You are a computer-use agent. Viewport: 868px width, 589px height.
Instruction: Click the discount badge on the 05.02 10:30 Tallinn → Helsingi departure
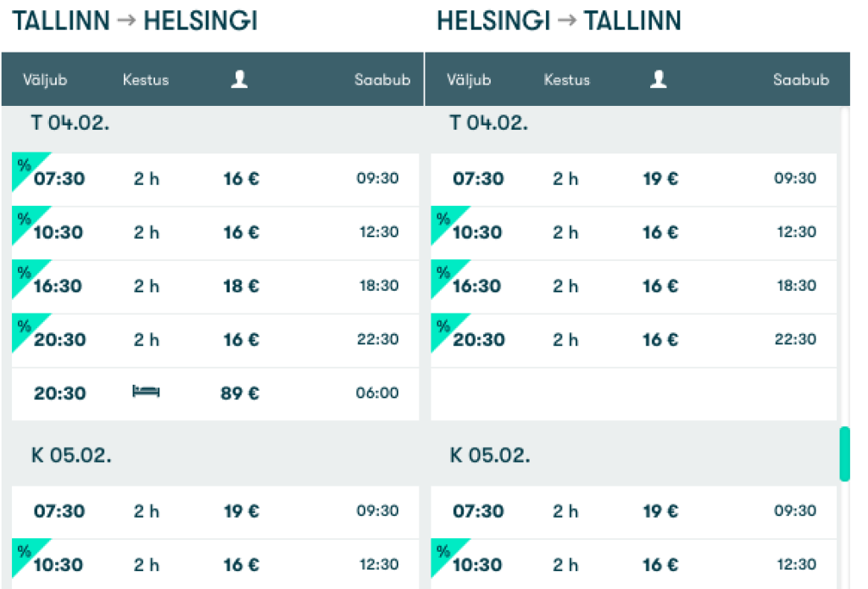[25, 551]
